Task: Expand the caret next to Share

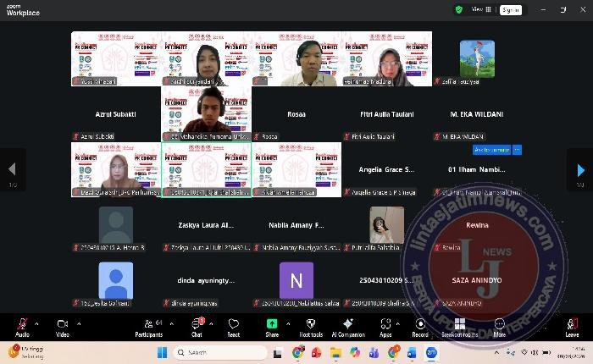Action: point(287,322)
